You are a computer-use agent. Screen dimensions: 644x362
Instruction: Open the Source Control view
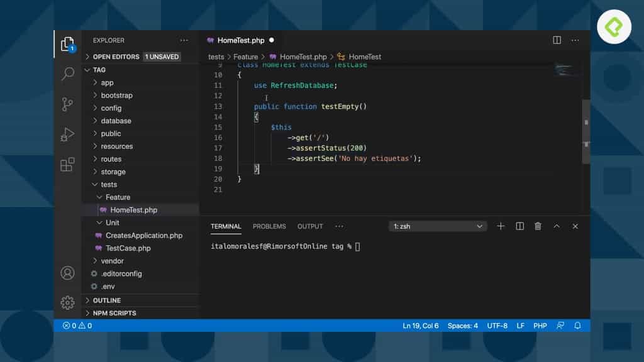(x=67, y=104)
